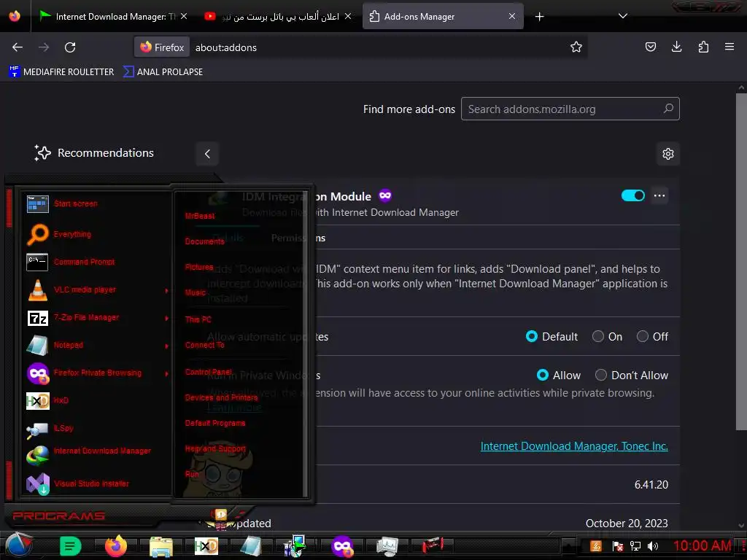747x560 pixels.
Task: Focus the Search addons.mozilla.org field
Action: [570, 109]
